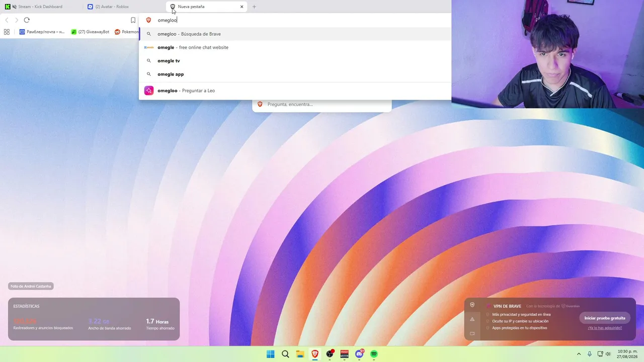This screenshot has height=362, width=644.
Task: Open Windows taskbar search
Action: click(285, 354)
